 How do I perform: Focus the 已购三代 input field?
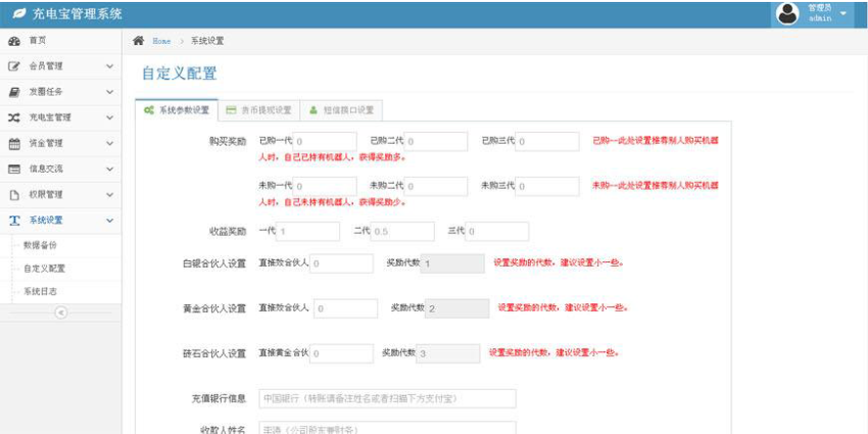click(547, 142)
